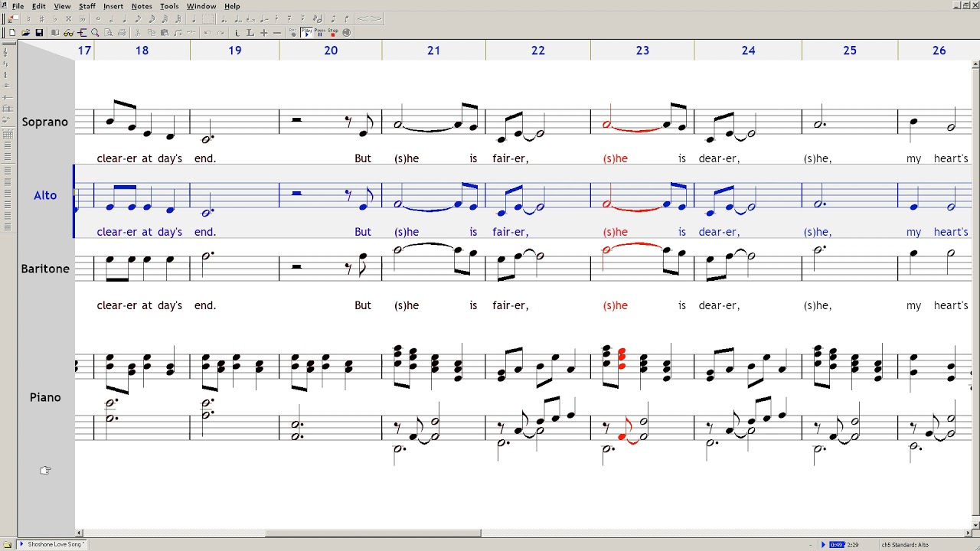Image resolution: width=980 pixels, height=551 pixels.
Task: Create a new score file
Action: [x=12, y=33]
